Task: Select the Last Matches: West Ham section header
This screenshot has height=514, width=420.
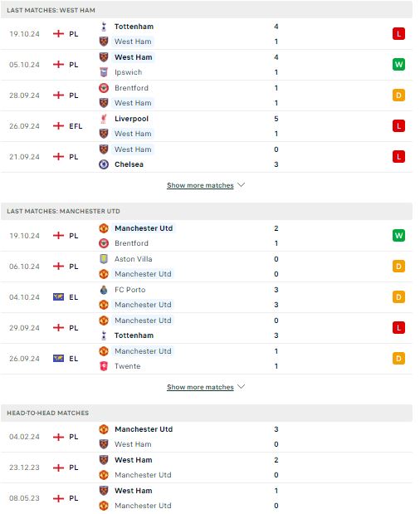Action: pos(207,10)
